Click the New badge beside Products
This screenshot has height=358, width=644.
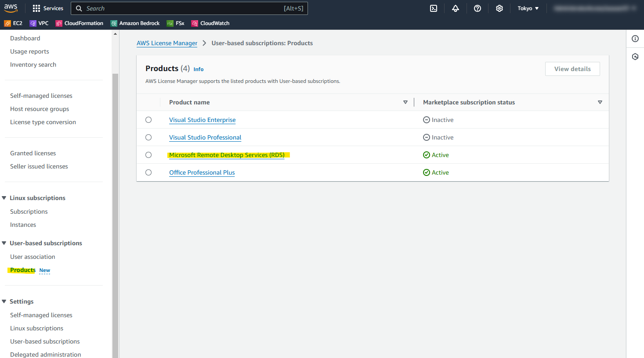tap(45, 270)
